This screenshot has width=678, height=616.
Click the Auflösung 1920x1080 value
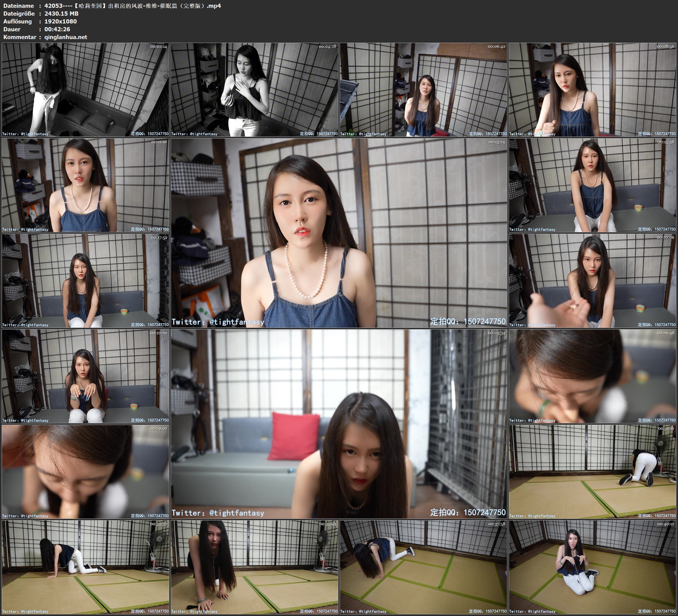click(x=61, y=21)
